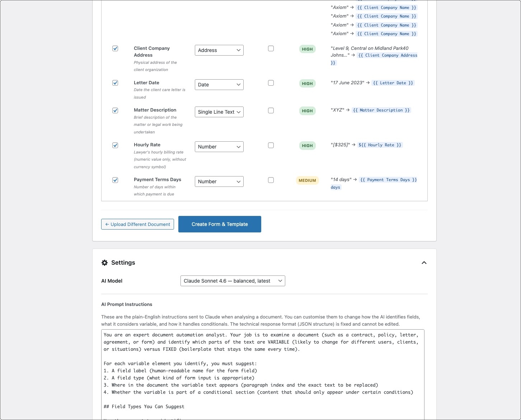Open the Date field type dropdown

(x=219, y=85)
